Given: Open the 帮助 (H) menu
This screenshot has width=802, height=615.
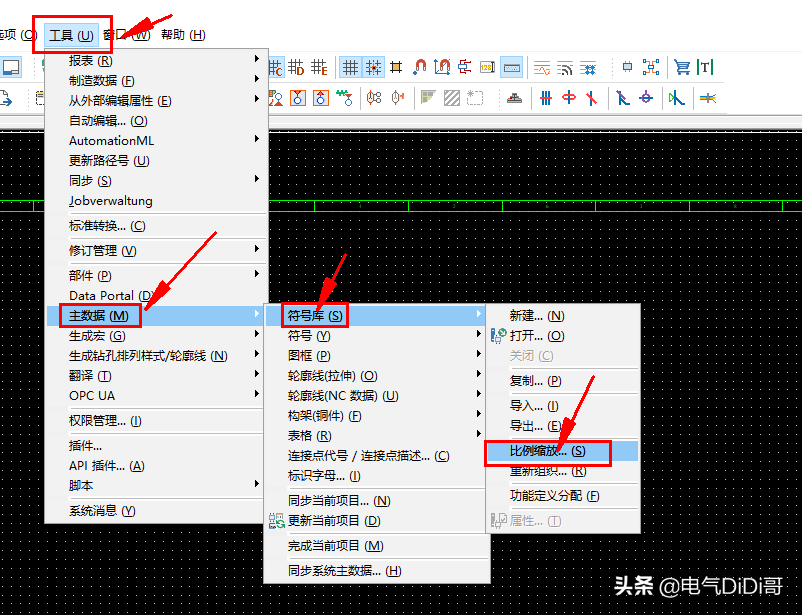Looking at the screenshot, I should pos(183,35).
